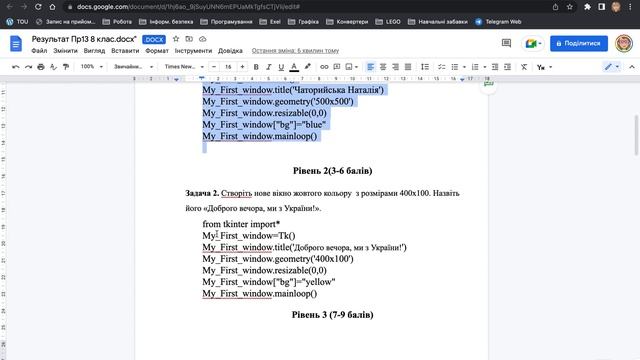Viewport: 640px width, 360px height.
Task: Open the LEGO bookmarks folder
Action: pos(388,22)
